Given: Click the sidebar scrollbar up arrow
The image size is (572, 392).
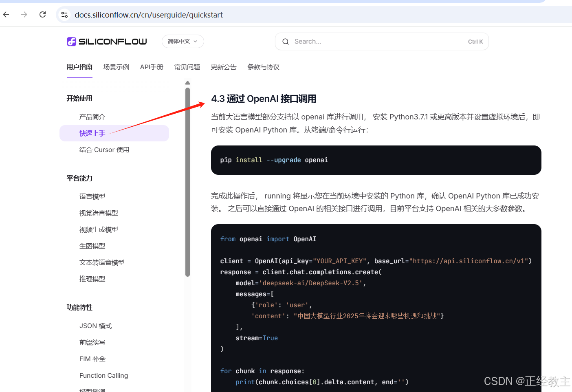Looking at the screenshot, I should click(187, 83).
